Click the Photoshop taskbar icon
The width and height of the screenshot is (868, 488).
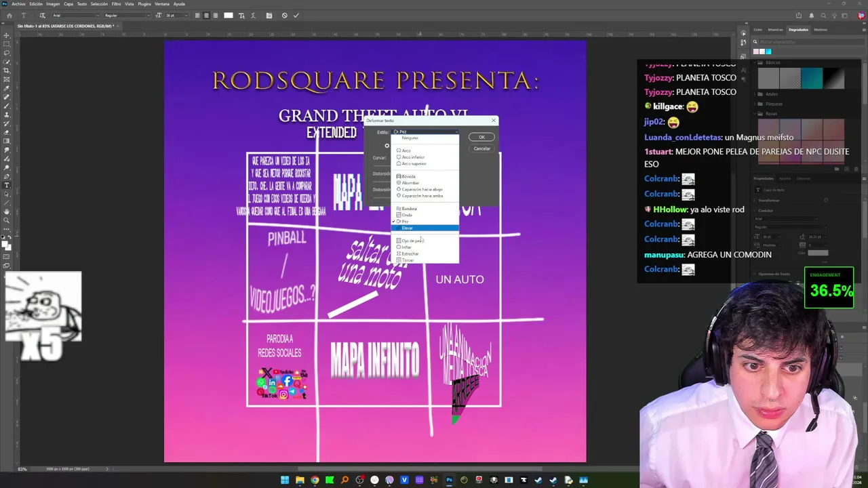coord(449,481)
